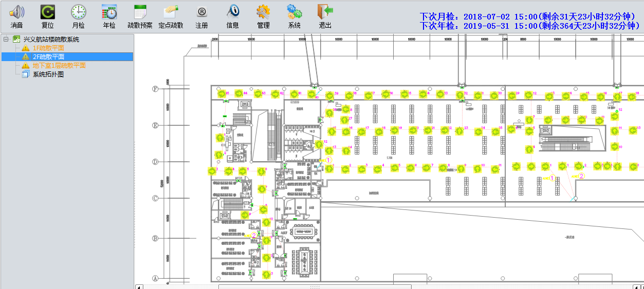Click the 消音 mute speaker icon
644x289 pixels.
tap(16, 12)
